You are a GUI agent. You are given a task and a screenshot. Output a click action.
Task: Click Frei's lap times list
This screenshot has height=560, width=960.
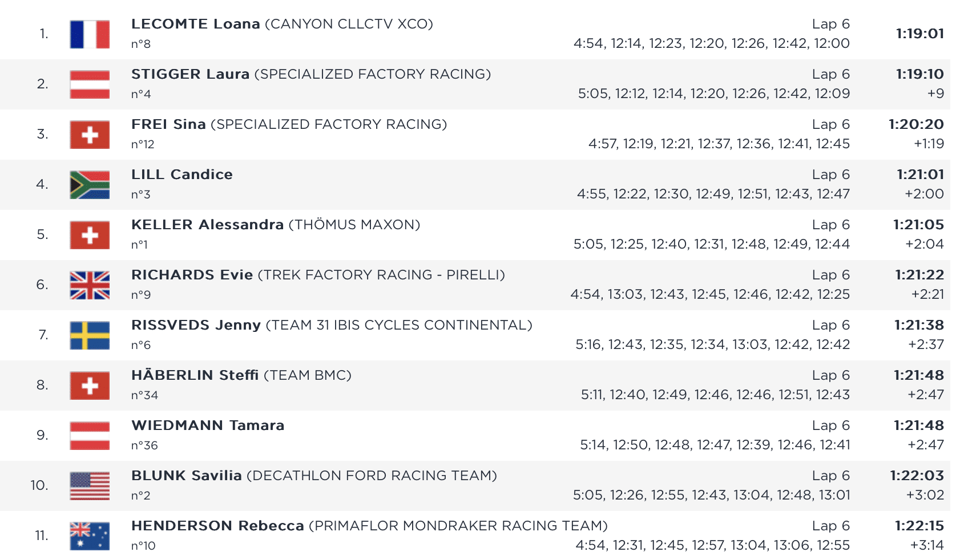pos(719,144)
